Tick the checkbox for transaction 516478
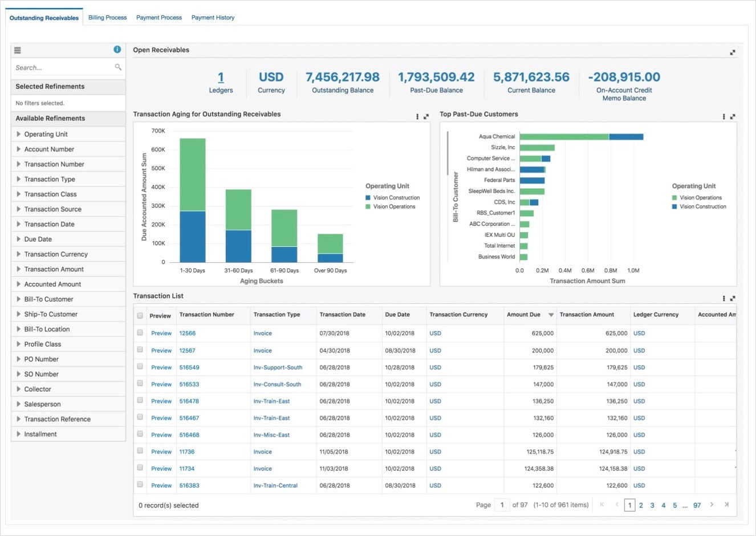The height and width of the screenshot is (536, 756). click(x=140, y=400)
